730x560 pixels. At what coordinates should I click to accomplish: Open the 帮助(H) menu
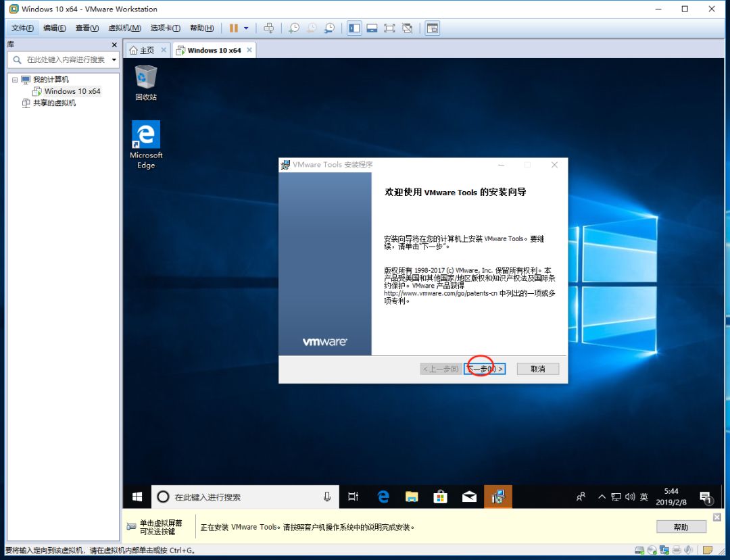(201, 28)
